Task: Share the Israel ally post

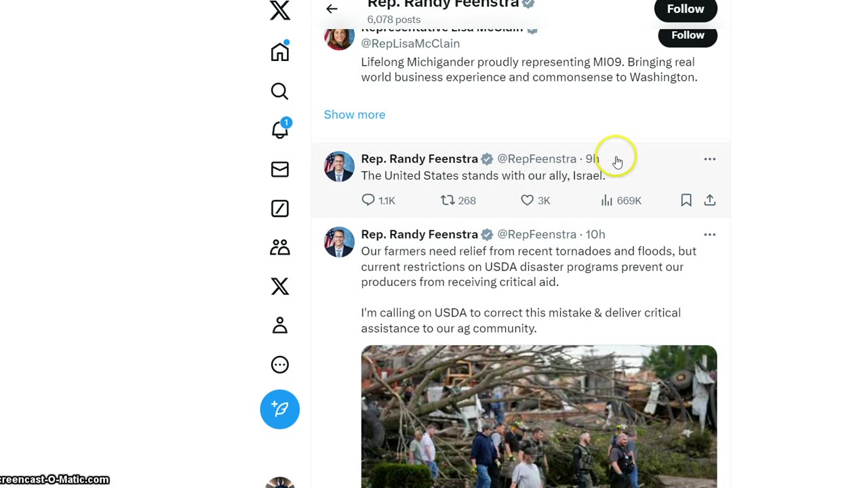Action: (709, 200)
